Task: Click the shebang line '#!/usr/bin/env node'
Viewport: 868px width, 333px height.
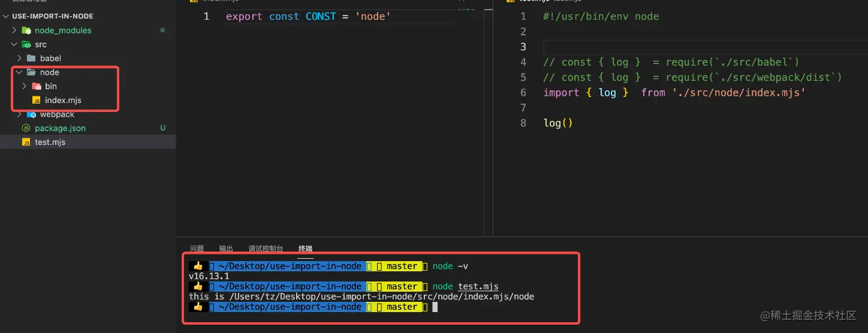Action: [601, 16]
